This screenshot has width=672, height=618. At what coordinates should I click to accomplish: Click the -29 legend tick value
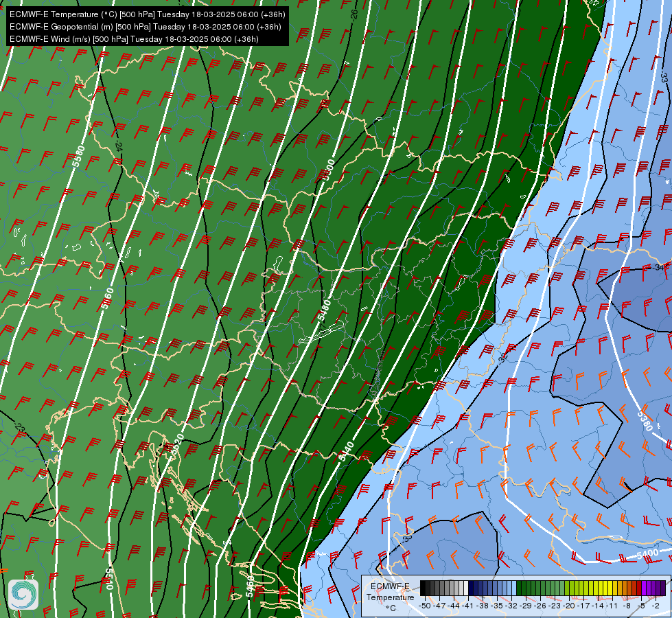pyautogui.click(x=526, y=606)
